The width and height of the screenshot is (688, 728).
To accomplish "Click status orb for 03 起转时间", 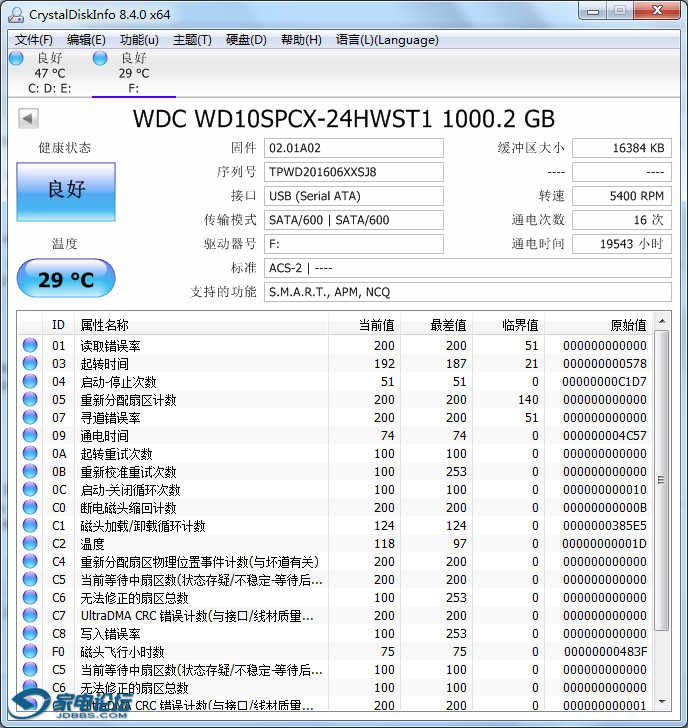I will (30, 363).
